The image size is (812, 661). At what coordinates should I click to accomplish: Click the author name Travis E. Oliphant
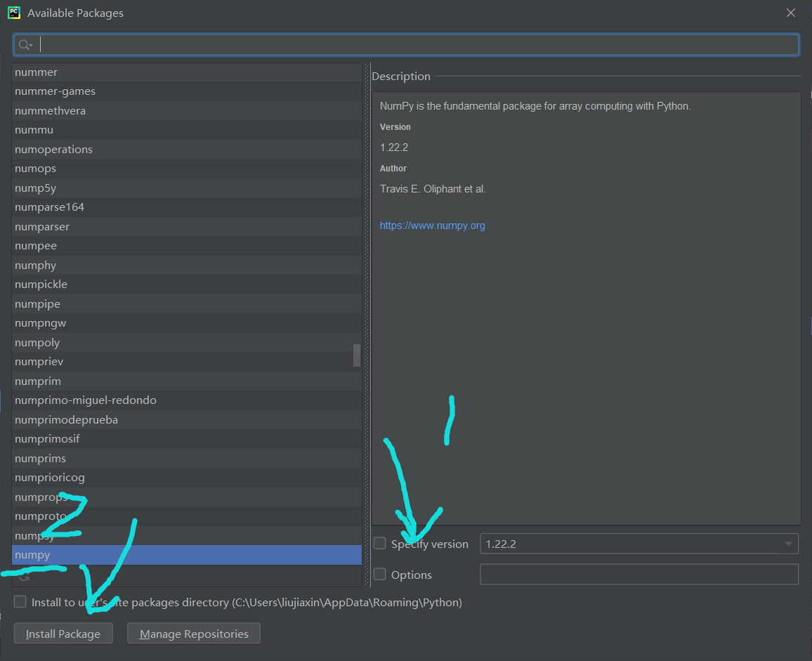[x=422, y=189]
